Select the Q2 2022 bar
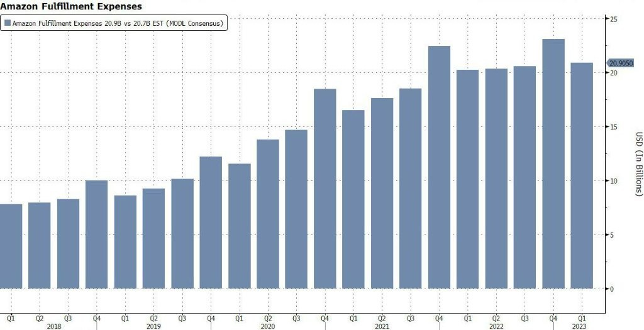Viewport: 644px width, 330px height. tap(496, 179)
